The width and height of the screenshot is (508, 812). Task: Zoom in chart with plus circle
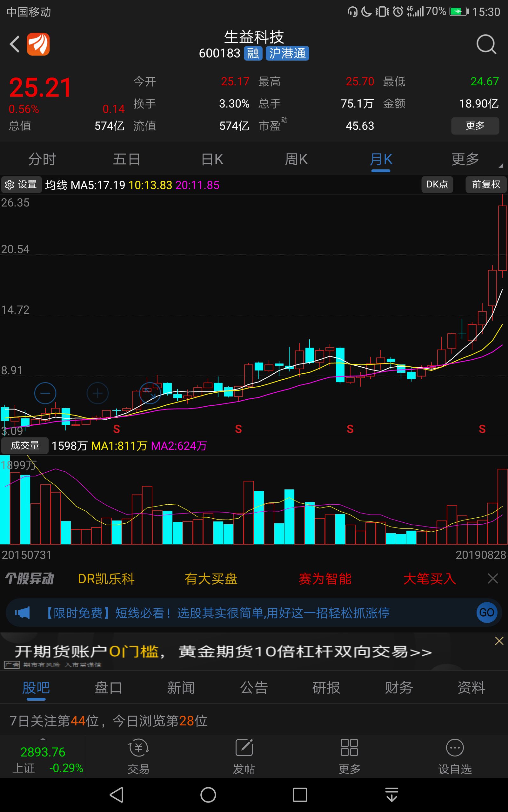coord(97,393)
